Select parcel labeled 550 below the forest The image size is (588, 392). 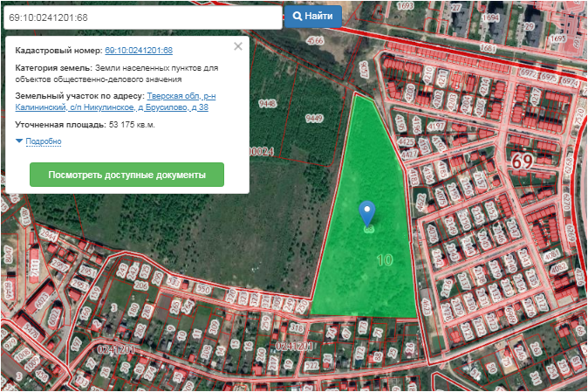(203, 288)
